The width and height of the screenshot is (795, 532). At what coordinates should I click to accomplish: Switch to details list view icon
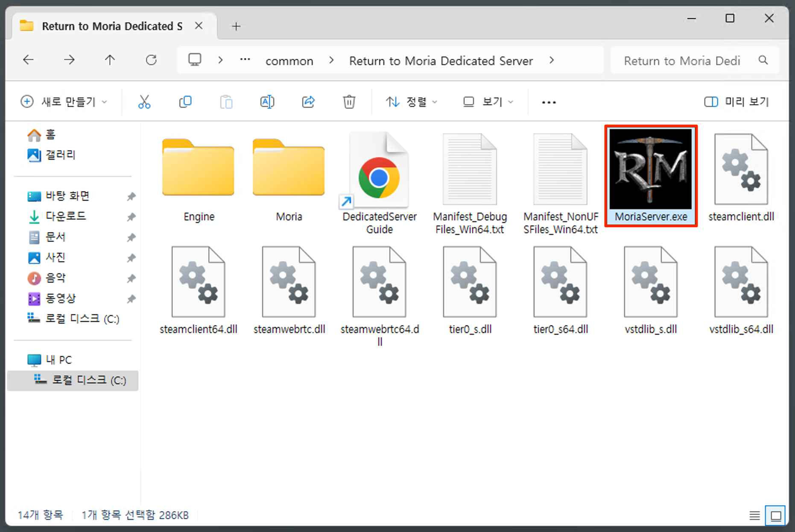754,516
